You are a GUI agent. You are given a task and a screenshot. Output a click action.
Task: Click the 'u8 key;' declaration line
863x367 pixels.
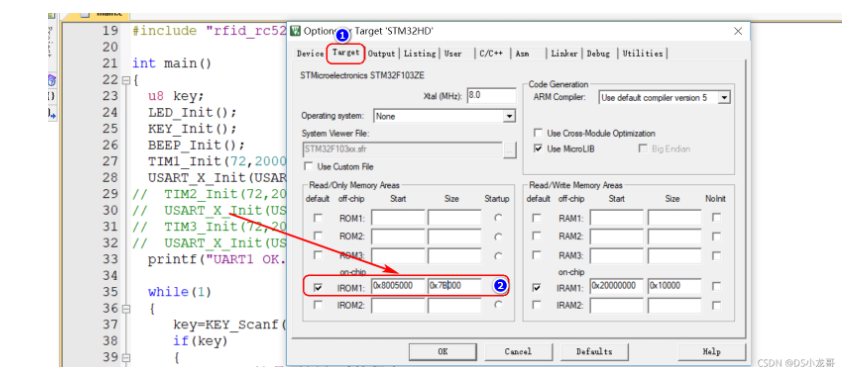(176, 96)
